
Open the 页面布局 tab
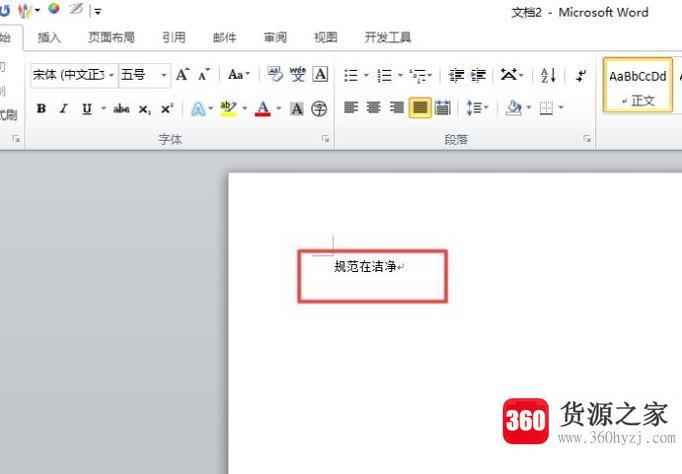(111, 37)
